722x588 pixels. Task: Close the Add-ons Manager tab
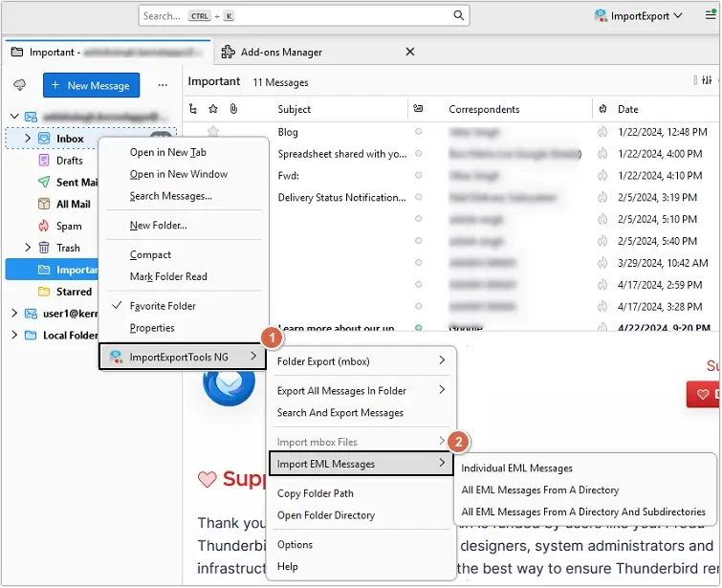tap(410, 52)
